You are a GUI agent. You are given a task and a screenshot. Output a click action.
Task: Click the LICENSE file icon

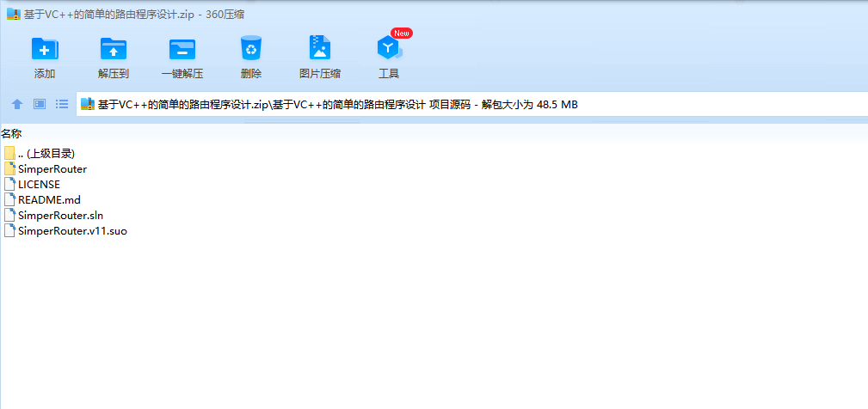pyautogui.click(x=9, y=184)
